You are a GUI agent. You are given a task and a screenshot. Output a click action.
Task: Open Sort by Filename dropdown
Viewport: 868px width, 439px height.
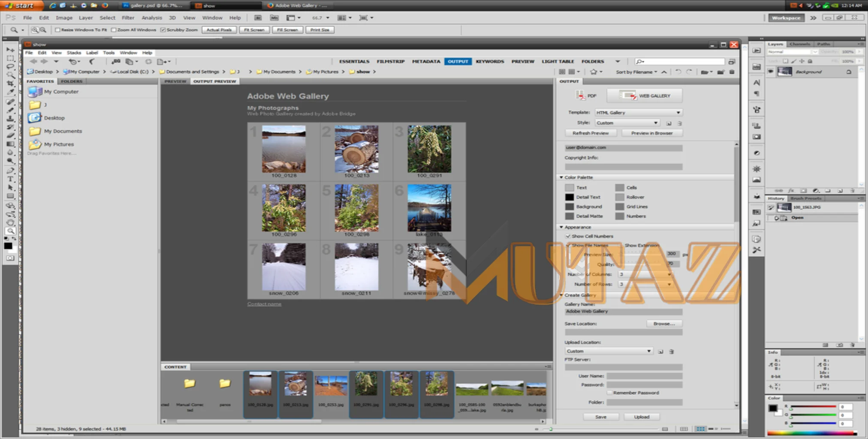coord(636,72)
